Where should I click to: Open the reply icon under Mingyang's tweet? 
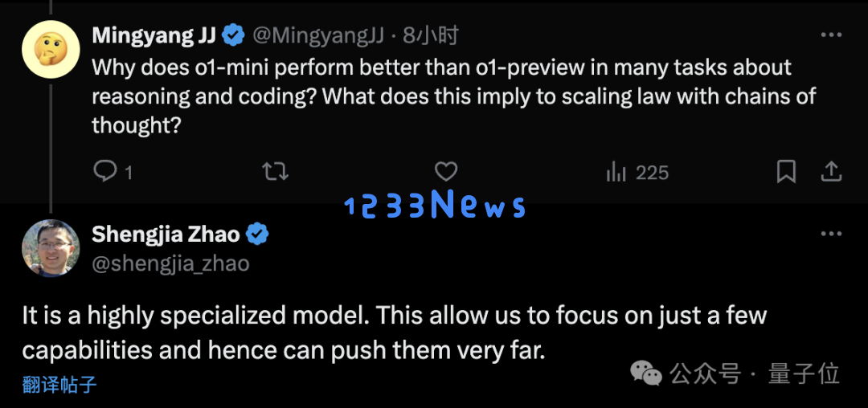click(x=104, y=172)
